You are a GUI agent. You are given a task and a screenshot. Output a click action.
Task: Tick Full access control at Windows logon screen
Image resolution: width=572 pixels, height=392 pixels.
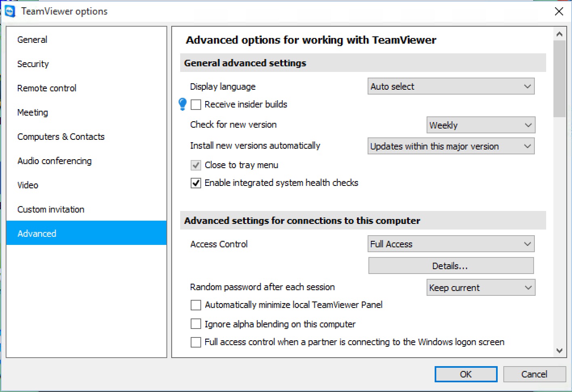click(196, 342)
